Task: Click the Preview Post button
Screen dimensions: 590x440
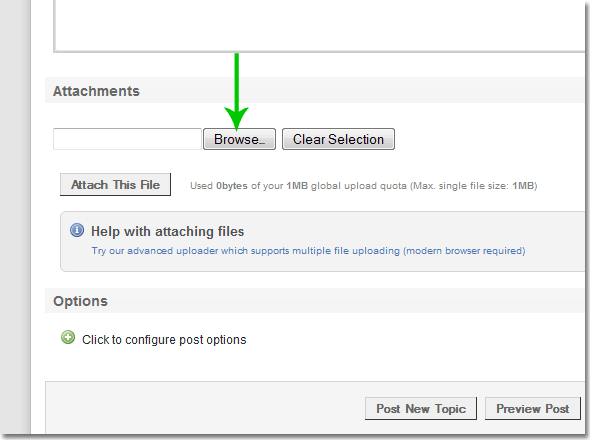Action: click(x=532, y=408)
